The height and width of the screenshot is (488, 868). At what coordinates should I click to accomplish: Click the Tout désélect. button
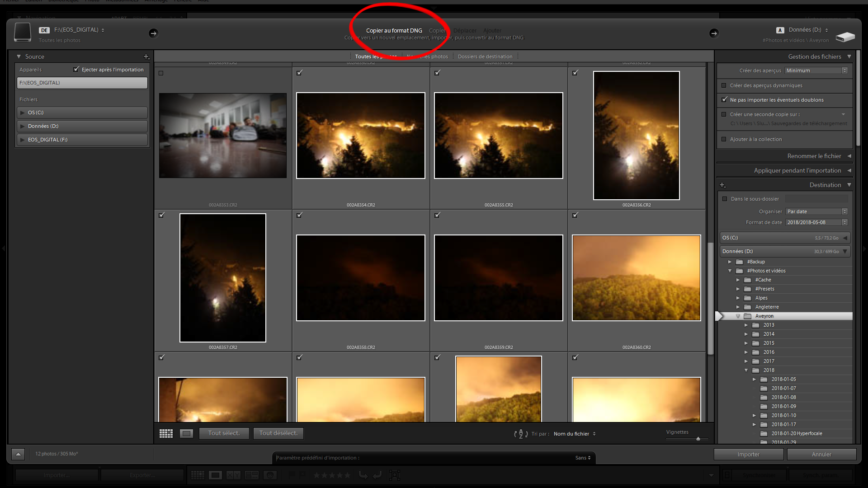coord(278,433)
